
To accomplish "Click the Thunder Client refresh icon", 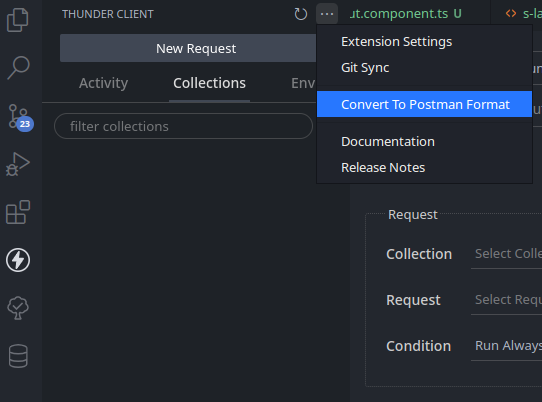I will click(301, 14).
